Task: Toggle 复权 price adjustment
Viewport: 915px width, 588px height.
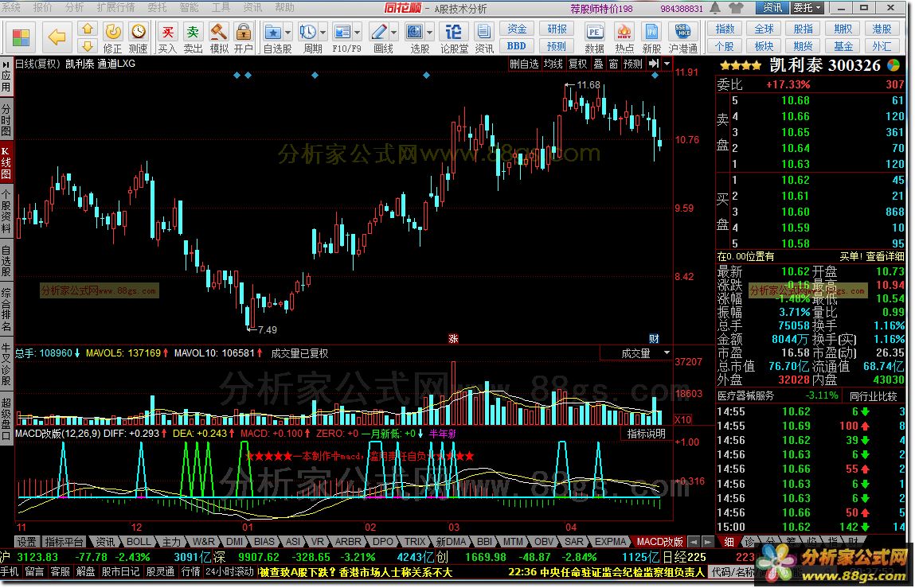Action: (x=577, y=64)
